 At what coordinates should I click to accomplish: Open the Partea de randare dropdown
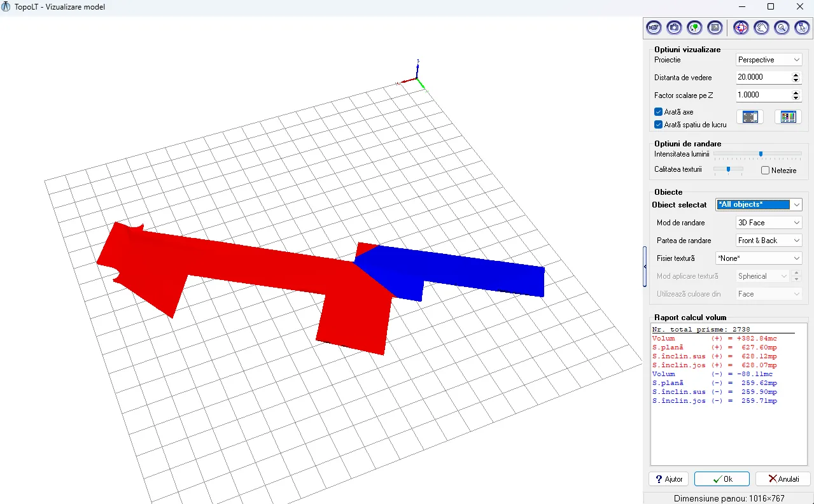[769, 241]
